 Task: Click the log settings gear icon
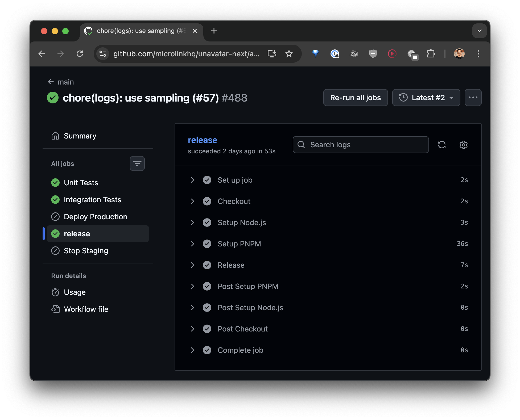(463, 145)
